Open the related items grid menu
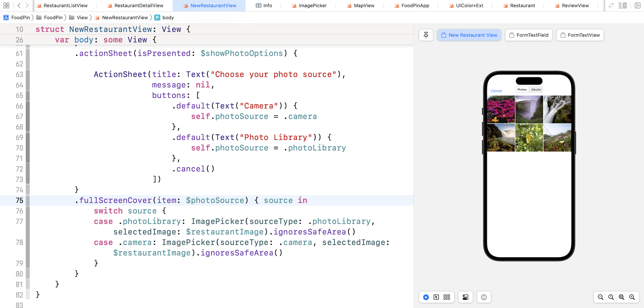This screenshot has width=644, height=308. click(6, 5)
